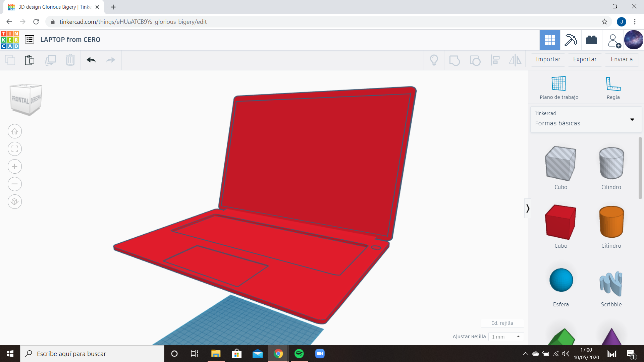Click the Paste toolbar icon

(x=30, y=60)
